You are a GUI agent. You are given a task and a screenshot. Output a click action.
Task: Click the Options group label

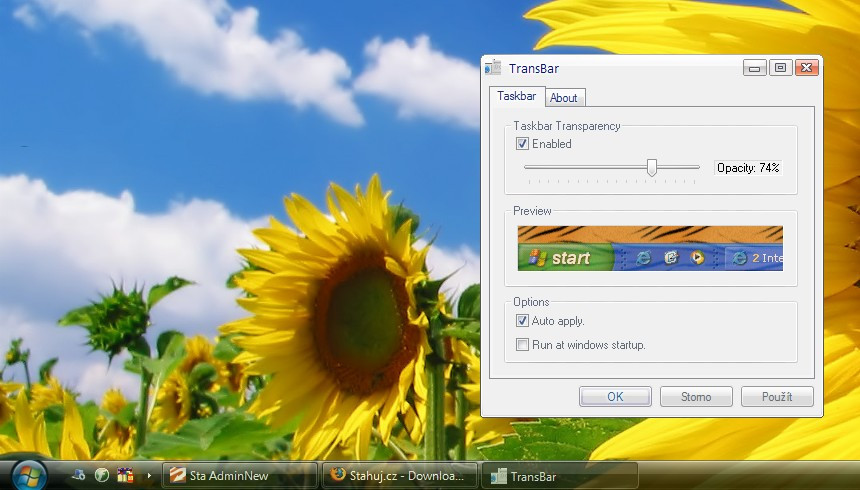(x=531, y=302)
